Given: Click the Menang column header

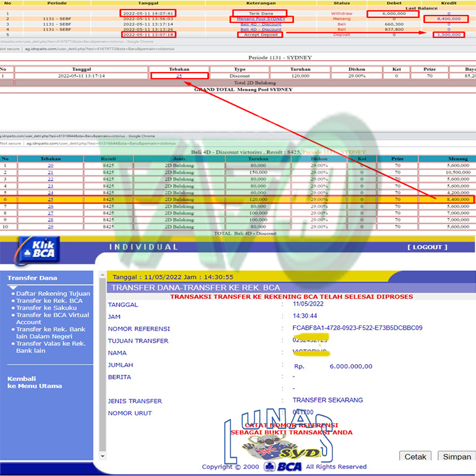Looking at the screenshot, I should [458, 159].
